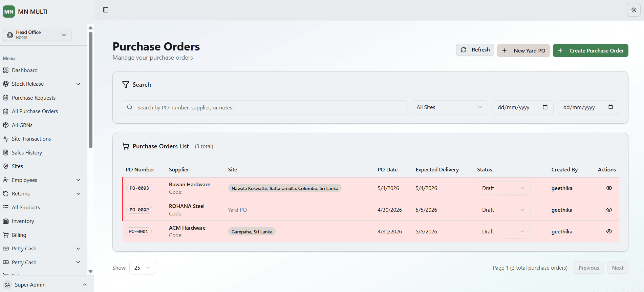Viewport: 644px width, 292px height.
Task: Click the Inventory warehouse icon
Action: [6, 221]
